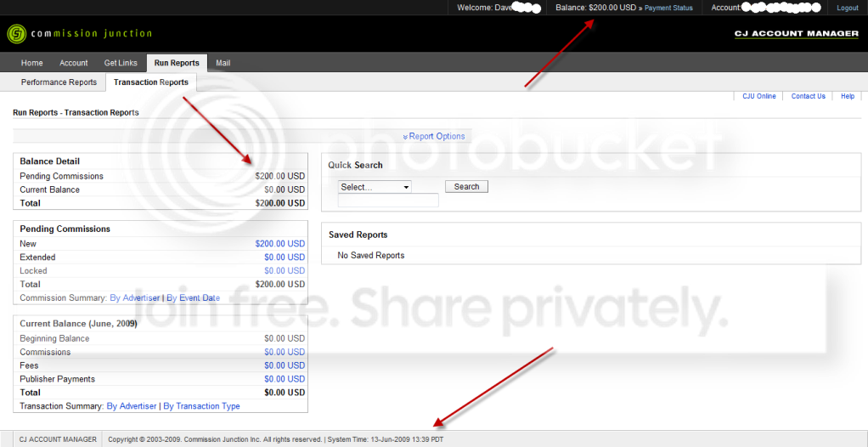View Commission Summary By Event Date

click(193, 298)
